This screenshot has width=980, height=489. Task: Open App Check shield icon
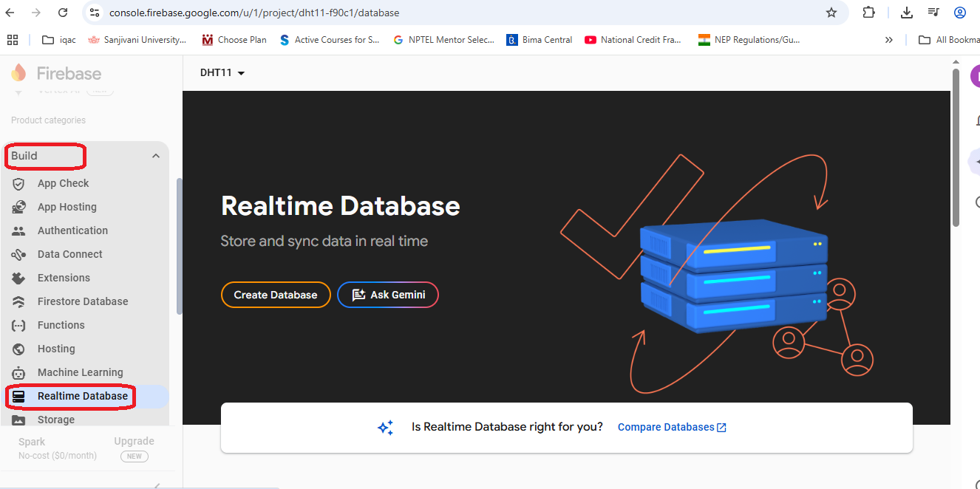tap(18, 183)
